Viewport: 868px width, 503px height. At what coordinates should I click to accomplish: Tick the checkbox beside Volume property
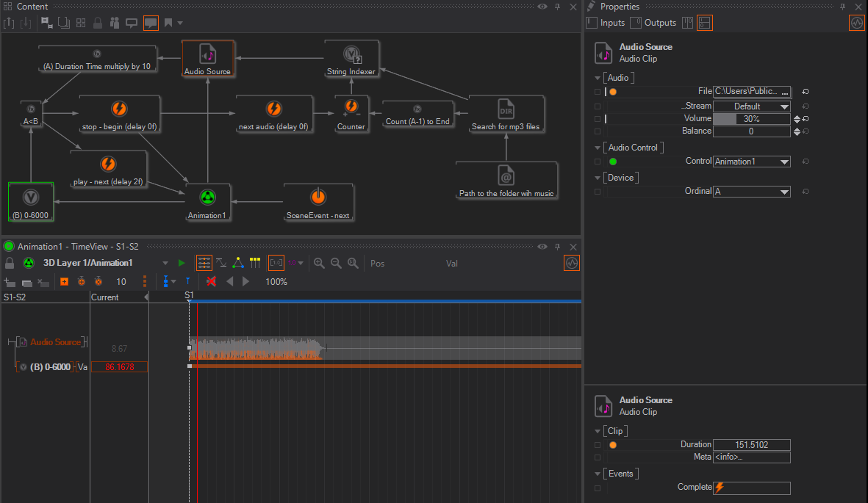click(598, 119)
